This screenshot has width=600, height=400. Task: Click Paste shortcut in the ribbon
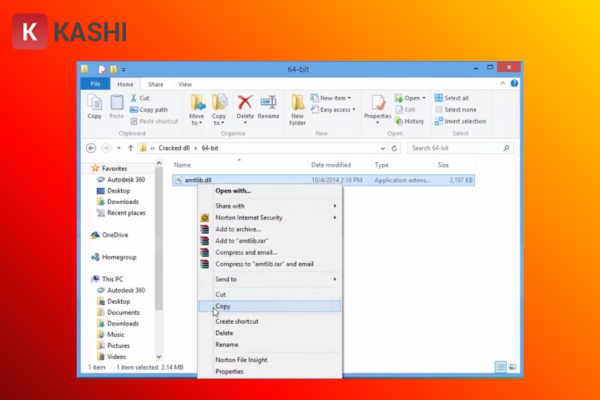coord(154,121)
